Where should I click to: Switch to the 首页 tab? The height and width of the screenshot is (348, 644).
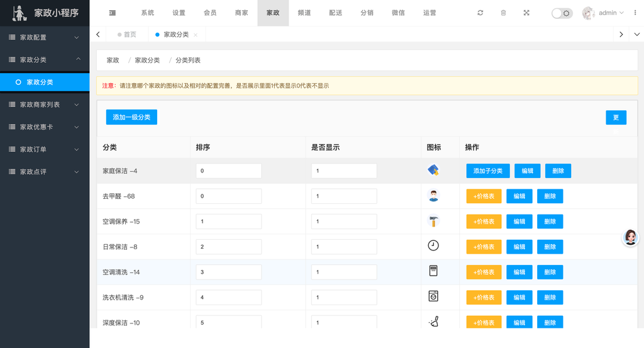[x=127, y=35]
